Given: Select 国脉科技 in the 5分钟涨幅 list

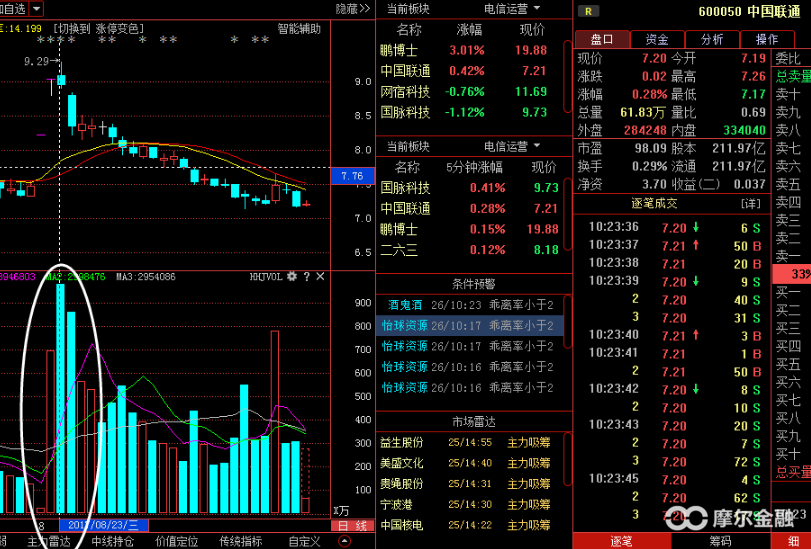Looking at the screenshot, I should click(470, 187).
